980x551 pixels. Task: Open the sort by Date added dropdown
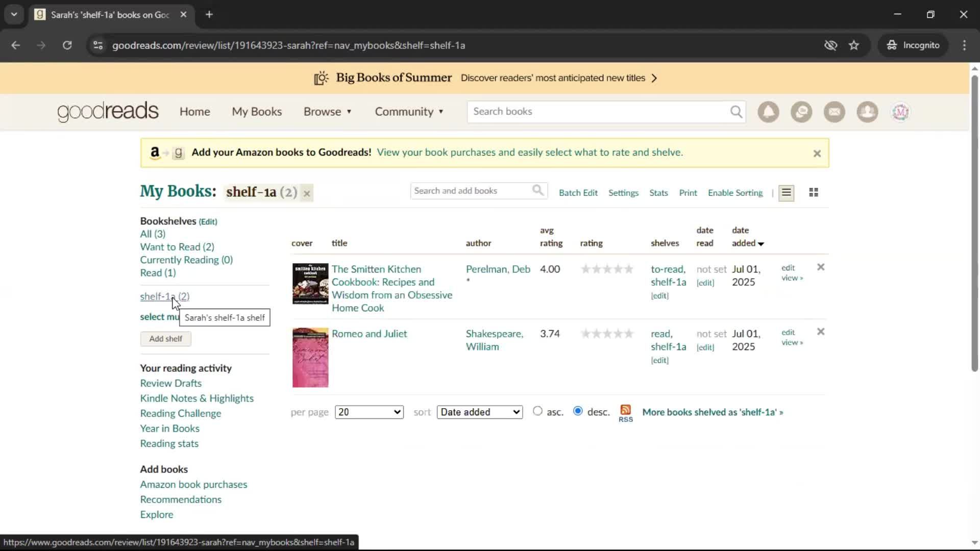point(480,412)
